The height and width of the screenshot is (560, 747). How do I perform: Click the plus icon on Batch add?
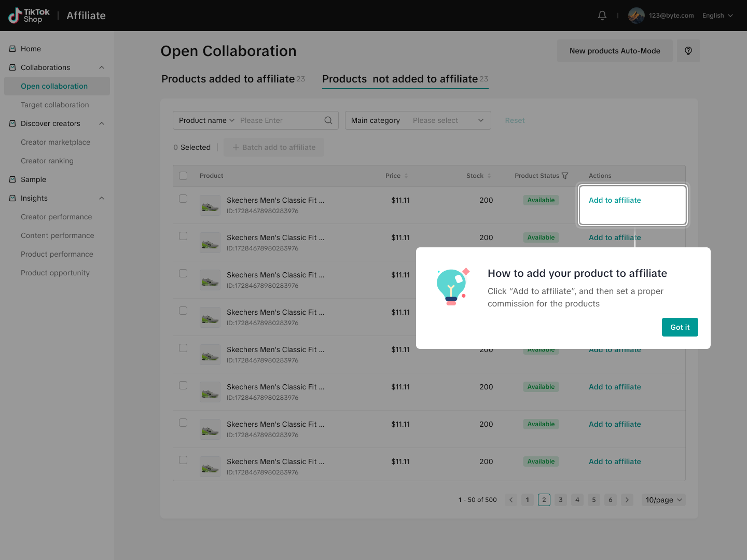(x=236, y=147)
